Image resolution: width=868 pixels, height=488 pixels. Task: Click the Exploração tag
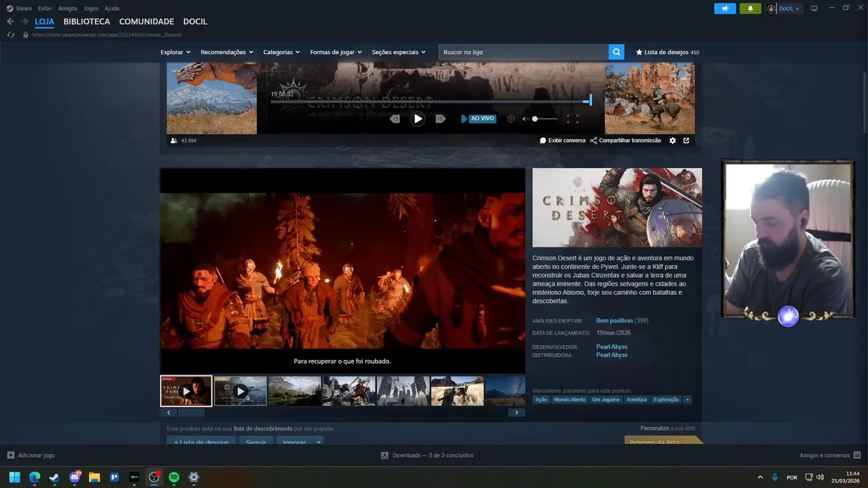pyautogui.click(x=666, y=400)
